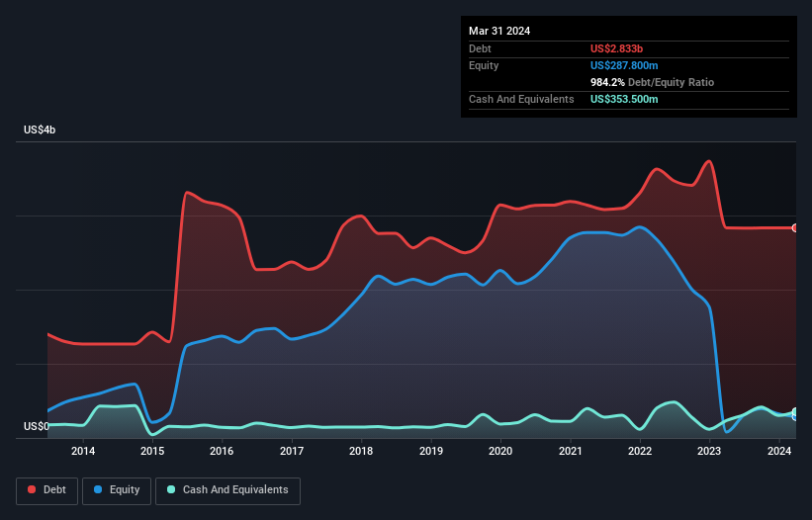The width and height of the screenshot is (812, 520).
Task: Click the US$353.500m cash value
Action: coord(624,99)
